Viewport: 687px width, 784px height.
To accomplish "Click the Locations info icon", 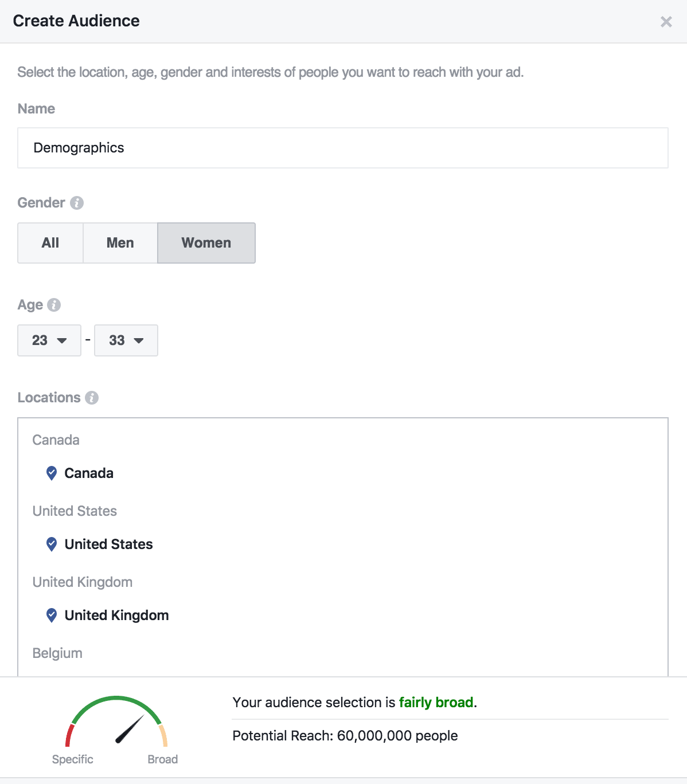I will (x=92, y=398).
